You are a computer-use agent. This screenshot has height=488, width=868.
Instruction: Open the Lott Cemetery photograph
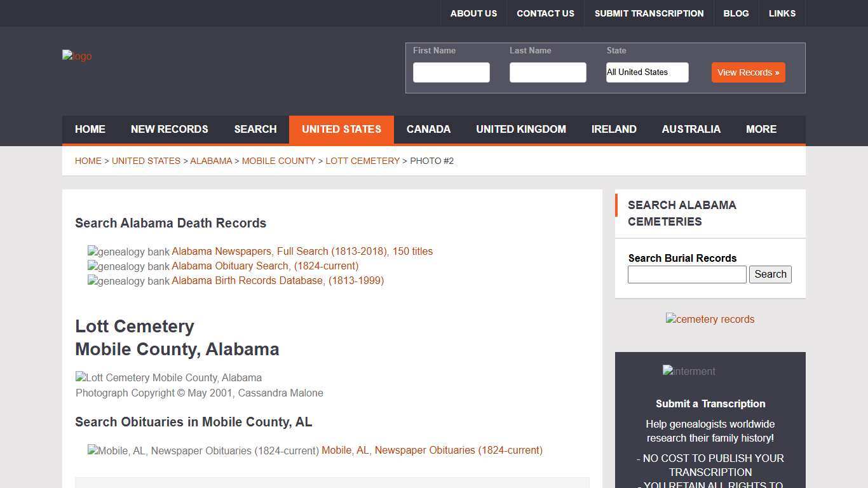(x=168, y=377)
